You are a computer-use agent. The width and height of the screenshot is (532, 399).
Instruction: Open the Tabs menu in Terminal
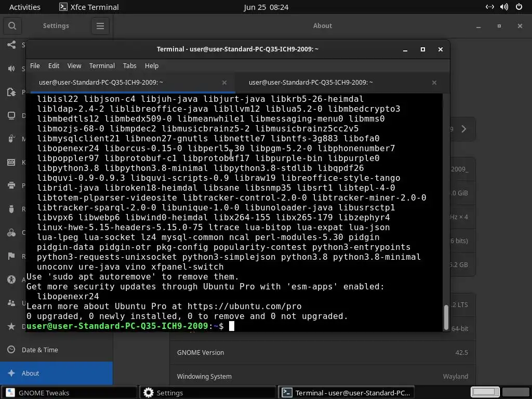129,66
